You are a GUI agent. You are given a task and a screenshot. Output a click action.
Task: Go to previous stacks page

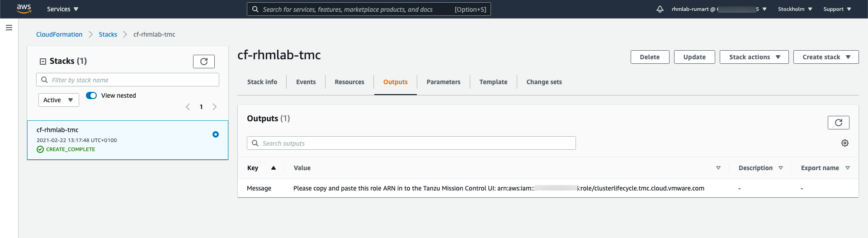(188, 107)
